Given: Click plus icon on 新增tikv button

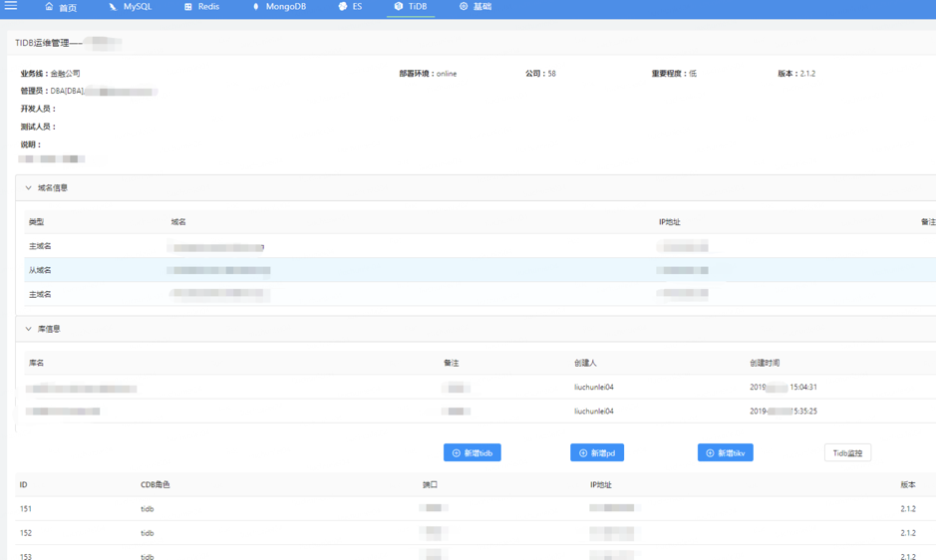Looking at the screenshot, I should pos(710,453).
